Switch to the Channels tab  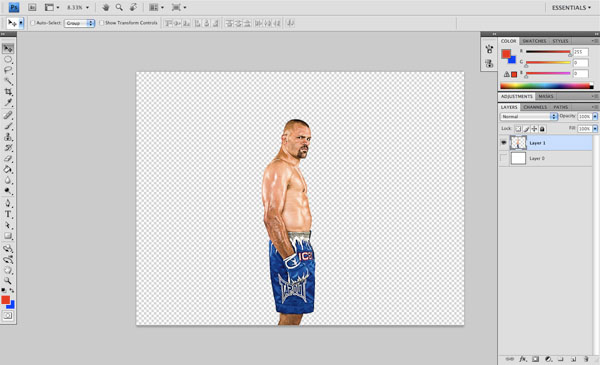pyautogui.click(x=535, y=107)
